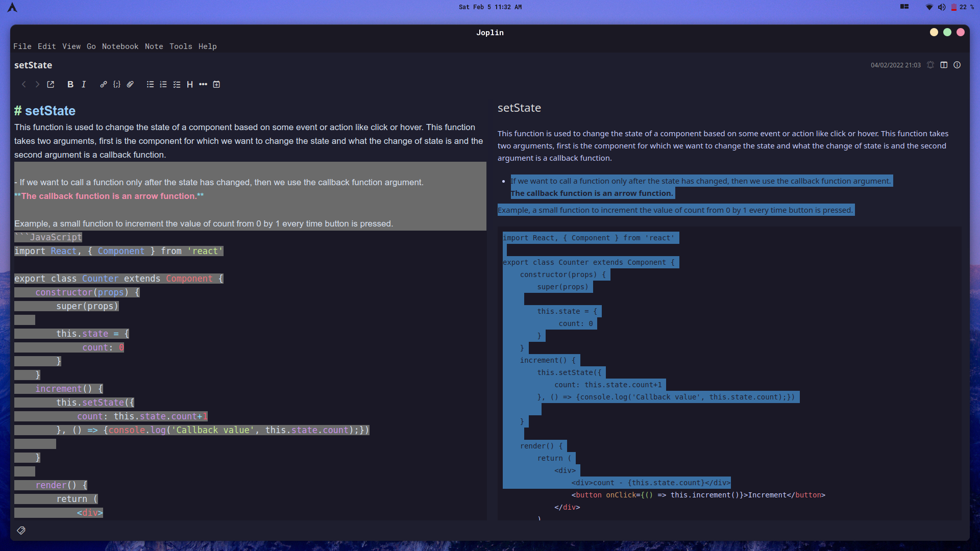Image resolution: width=980 pixels, height=551 pixels.
Task: Insert numbered list from toolbar
Action: click(163, 85)
